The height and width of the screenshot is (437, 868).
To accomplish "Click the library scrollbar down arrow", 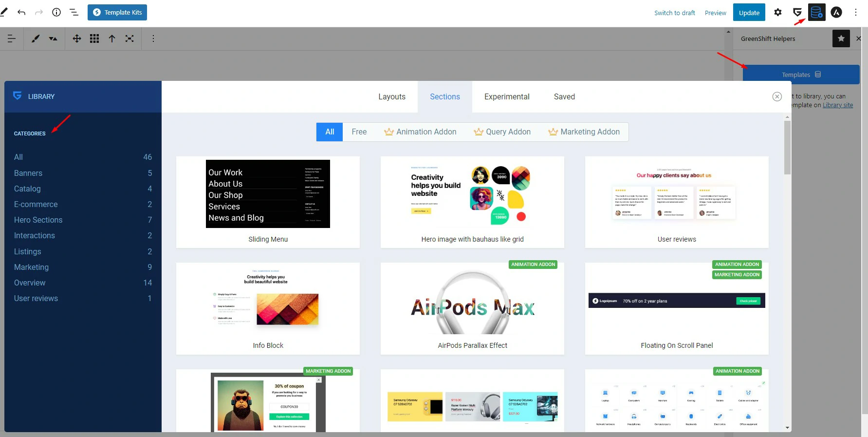I will pyautogui.click(x=787, y=428).
